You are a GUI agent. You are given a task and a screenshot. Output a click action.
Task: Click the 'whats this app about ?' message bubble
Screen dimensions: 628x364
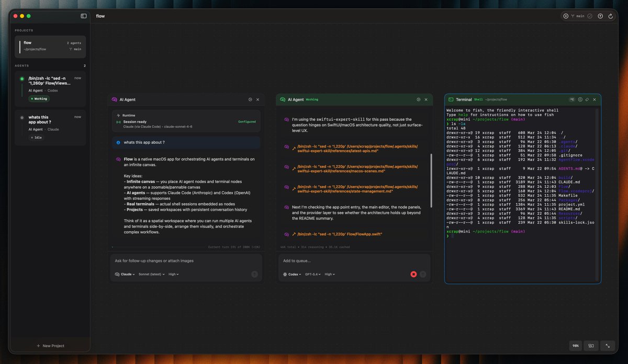click(x=186, y=142)
